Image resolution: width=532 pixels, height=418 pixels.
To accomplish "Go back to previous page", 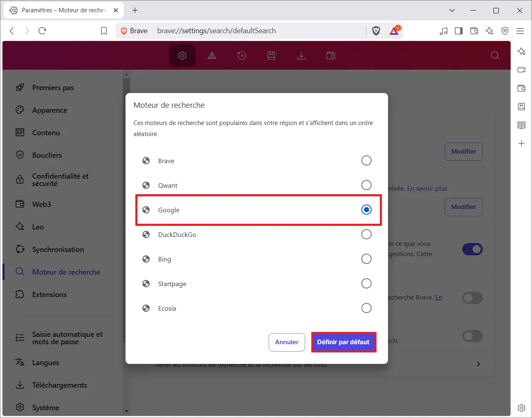I will point(12,31).
